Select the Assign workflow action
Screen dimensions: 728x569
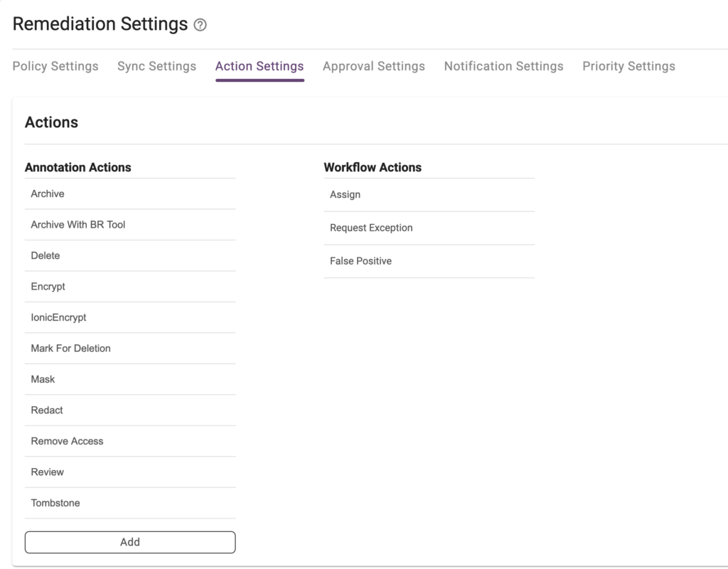[429, 195]
